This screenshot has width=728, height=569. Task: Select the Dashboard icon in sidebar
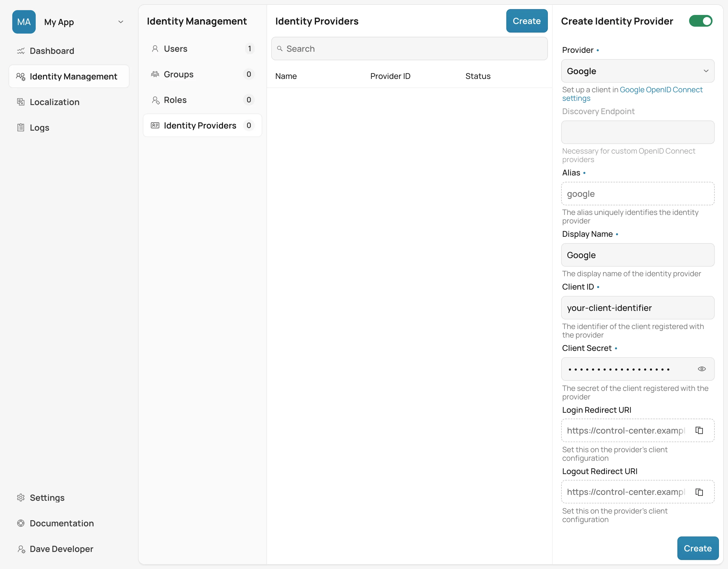21,51
